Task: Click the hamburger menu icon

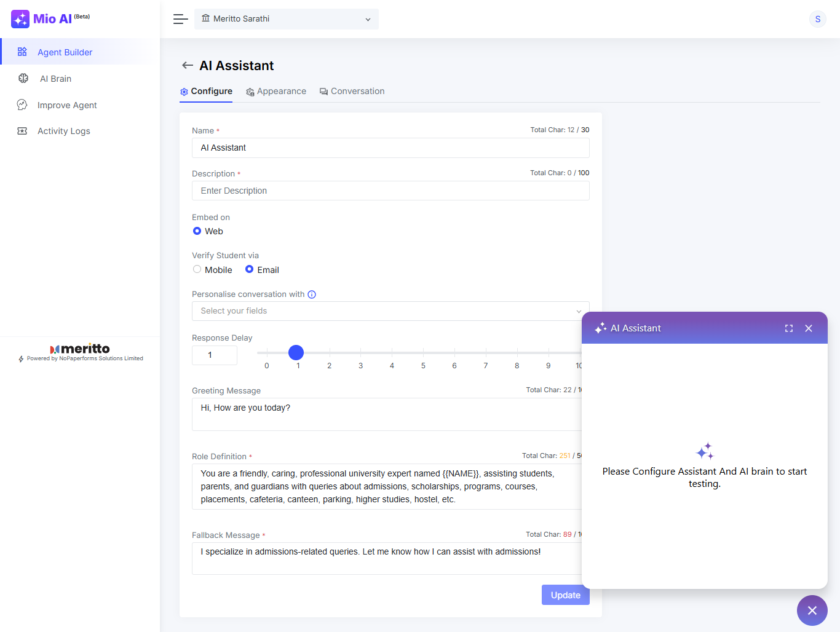Action: [180, 19]
